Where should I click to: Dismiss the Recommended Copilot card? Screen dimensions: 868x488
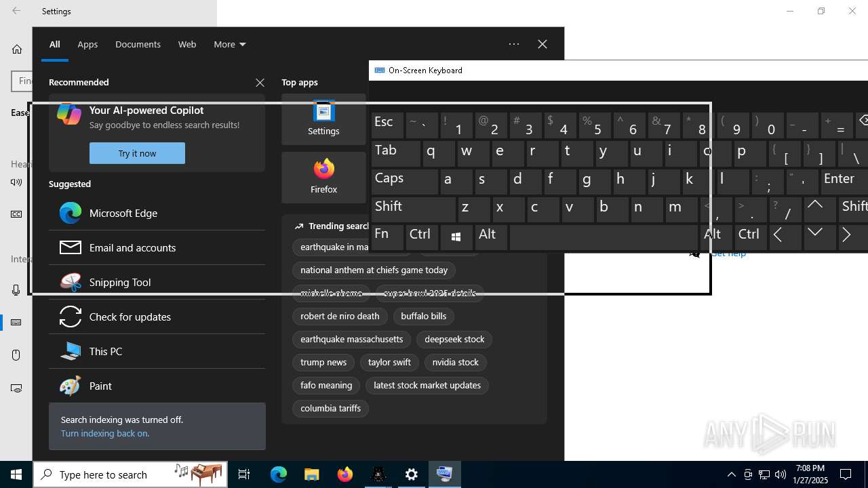pyautogui.click(x=260, y=83)
